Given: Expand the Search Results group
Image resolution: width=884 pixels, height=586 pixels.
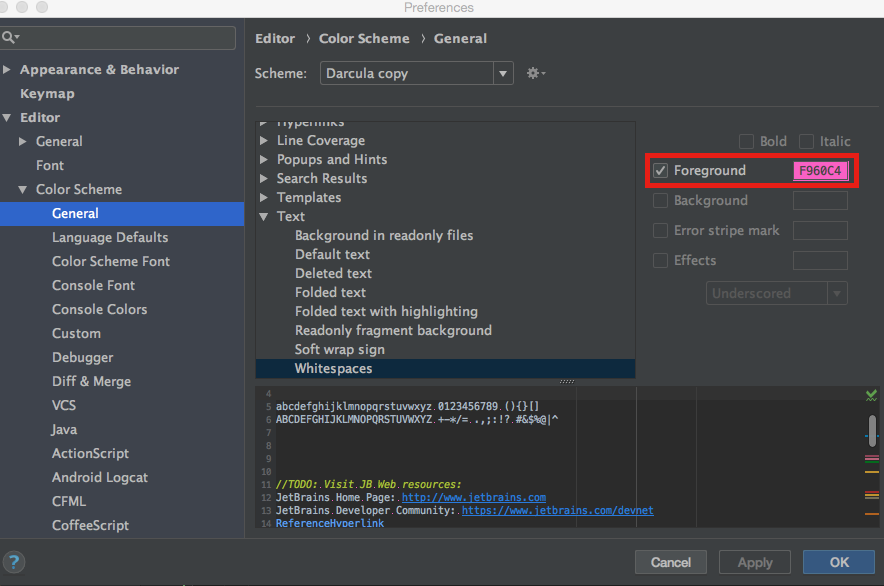Looking at the screenshot, I should pos(263,178).
